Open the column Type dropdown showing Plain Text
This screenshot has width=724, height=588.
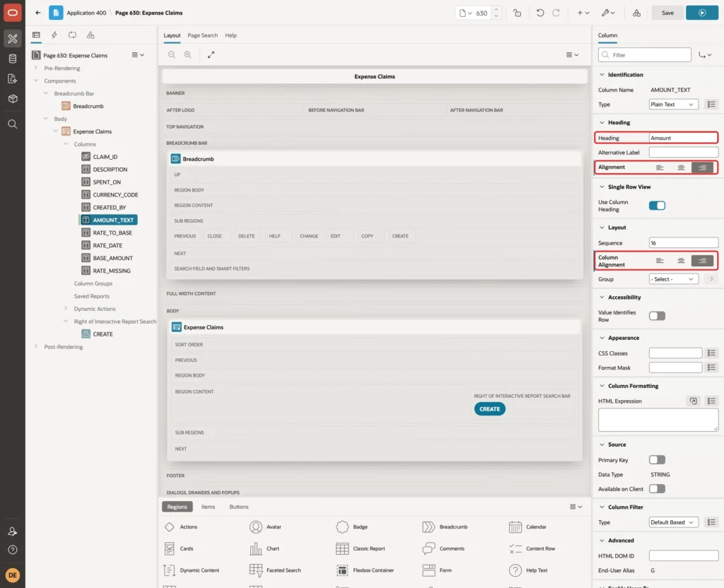click(674, 105)
